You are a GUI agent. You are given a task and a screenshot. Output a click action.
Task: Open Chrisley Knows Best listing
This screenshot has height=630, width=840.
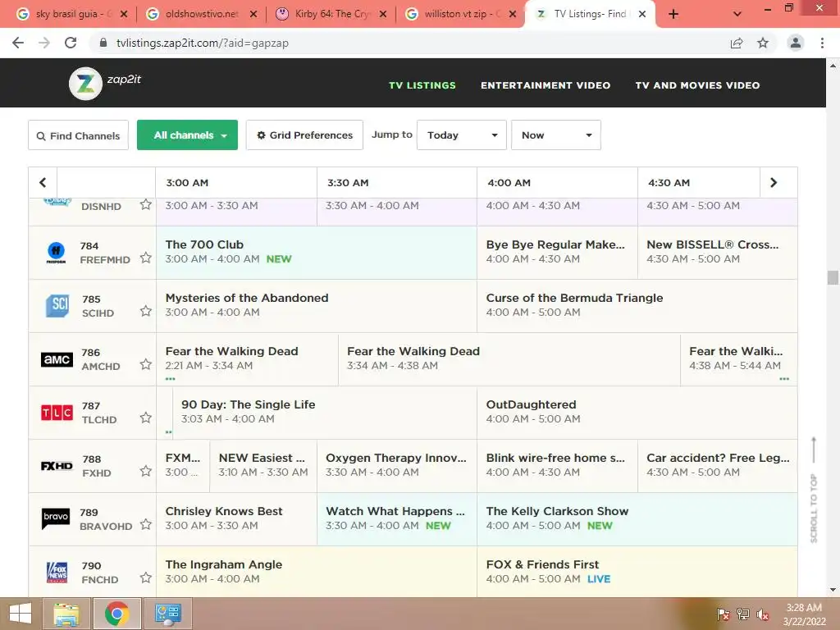[x=236, y=518]
